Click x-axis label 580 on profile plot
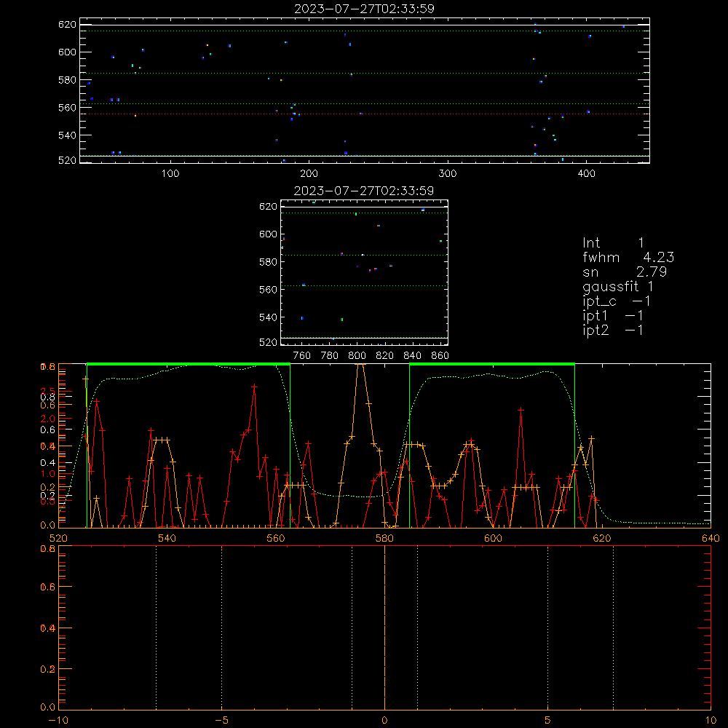728x728 pixels. pos(384,538)
